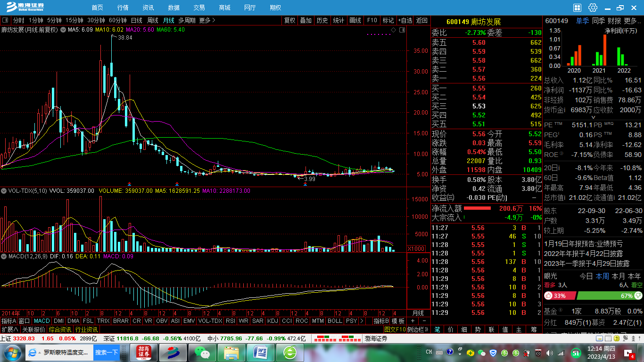The width and height of the screenshot is (644, 362).
Task: Toggle 复权 price adjustment
Action: point(289,20)
